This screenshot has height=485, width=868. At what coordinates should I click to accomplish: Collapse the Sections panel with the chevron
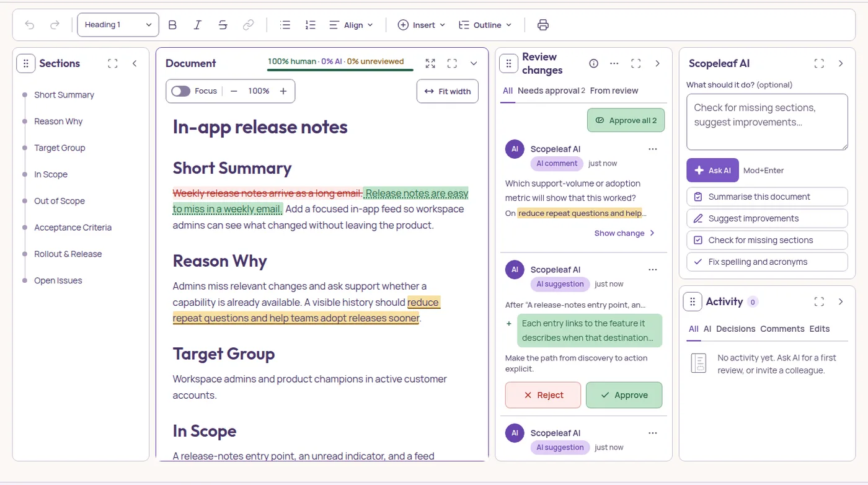(x=135, y=63)
